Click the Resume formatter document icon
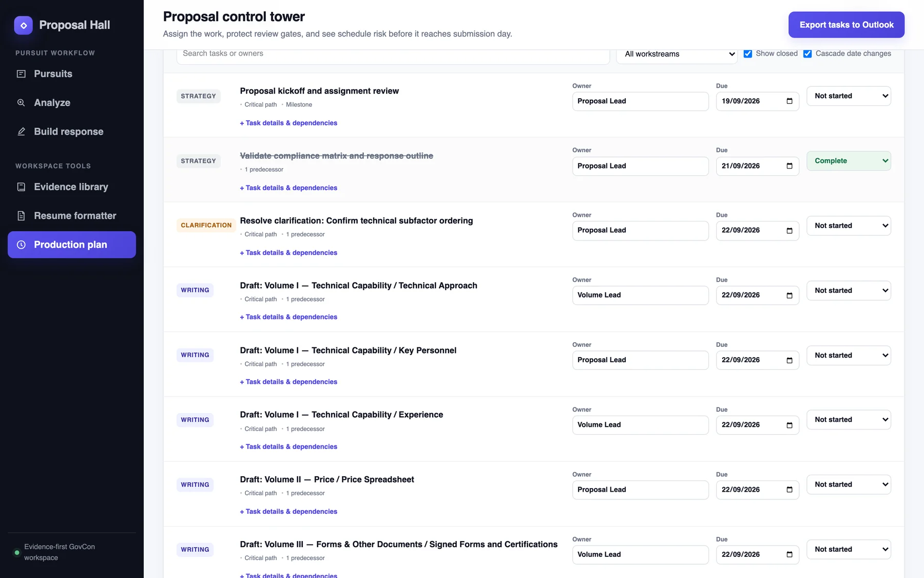 (21, 216)
